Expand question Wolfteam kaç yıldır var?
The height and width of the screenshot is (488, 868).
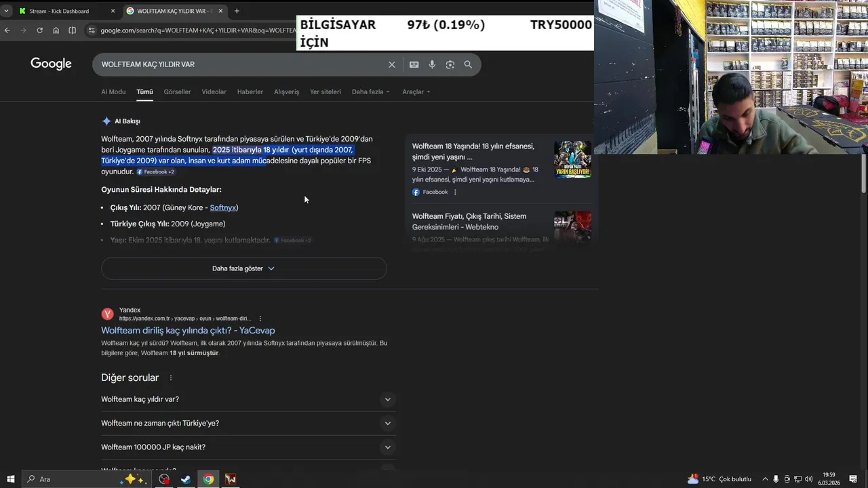click(x=248, y=399)
